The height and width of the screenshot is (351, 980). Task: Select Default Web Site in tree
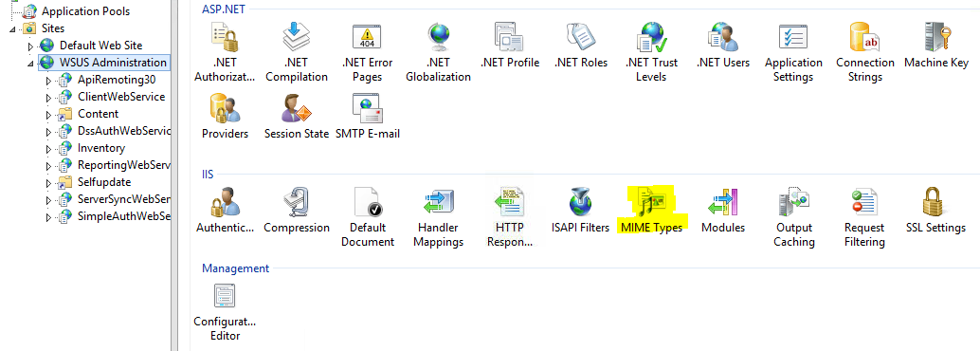click(100, 46)
